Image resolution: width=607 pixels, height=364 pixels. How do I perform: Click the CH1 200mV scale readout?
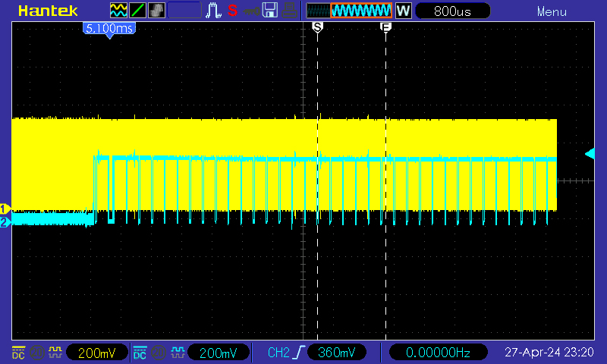coord(97,353)
